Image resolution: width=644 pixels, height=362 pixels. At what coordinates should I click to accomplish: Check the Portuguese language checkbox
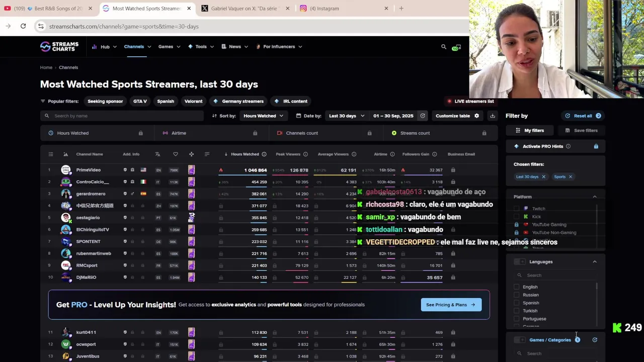pos(516,319)
